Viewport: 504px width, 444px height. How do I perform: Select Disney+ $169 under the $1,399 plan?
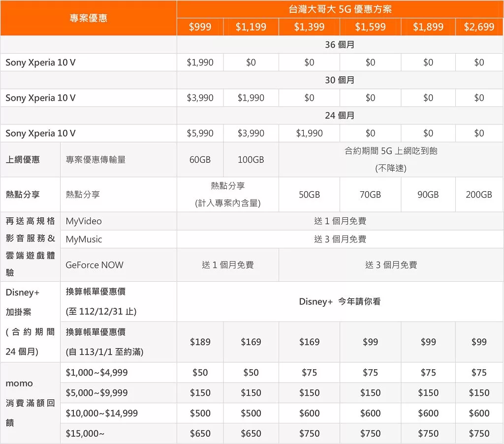tap(309, 342)
